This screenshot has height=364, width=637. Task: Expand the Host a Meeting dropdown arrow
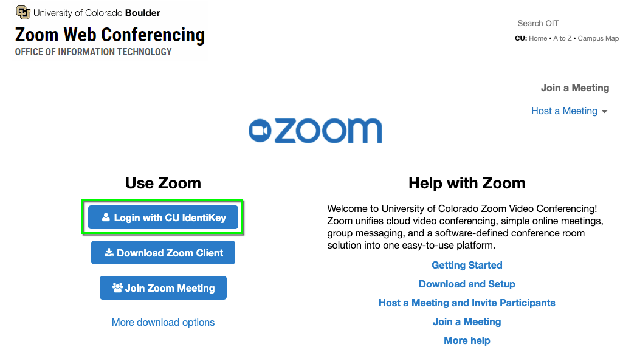click(x=605, y=112)
